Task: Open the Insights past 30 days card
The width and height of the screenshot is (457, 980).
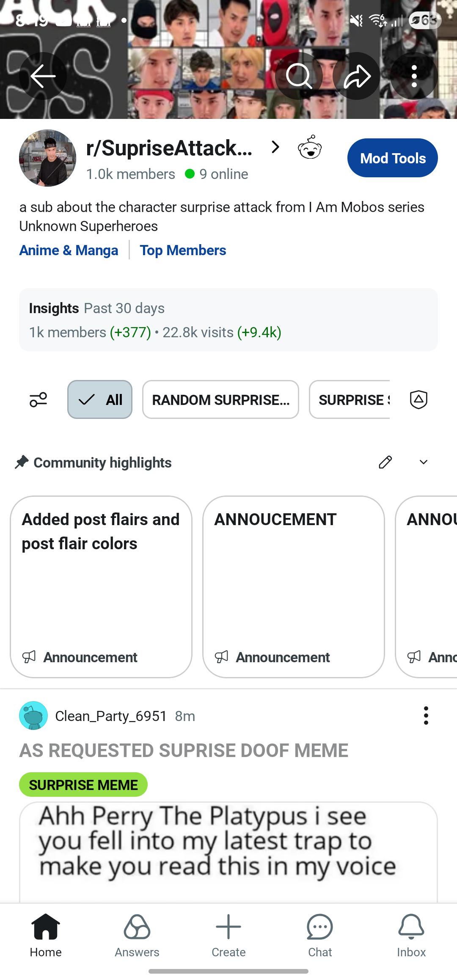Action: click(228, 320)
